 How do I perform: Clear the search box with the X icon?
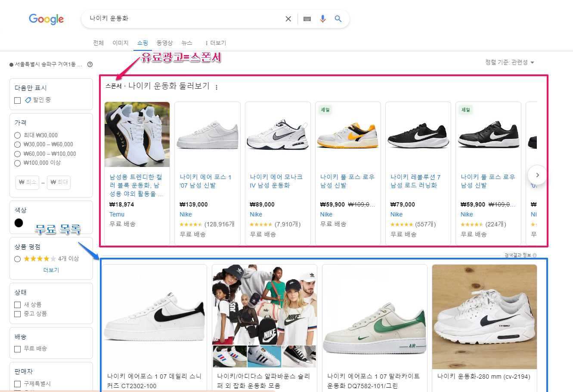(288, 19)
